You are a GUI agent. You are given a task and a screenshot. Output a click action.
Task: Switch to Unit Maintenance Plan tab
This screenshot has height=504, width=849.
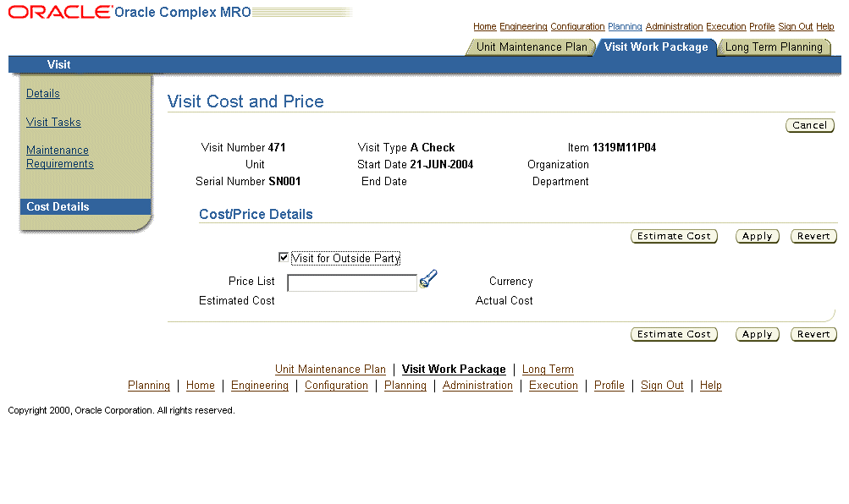[x=532, y=47]
